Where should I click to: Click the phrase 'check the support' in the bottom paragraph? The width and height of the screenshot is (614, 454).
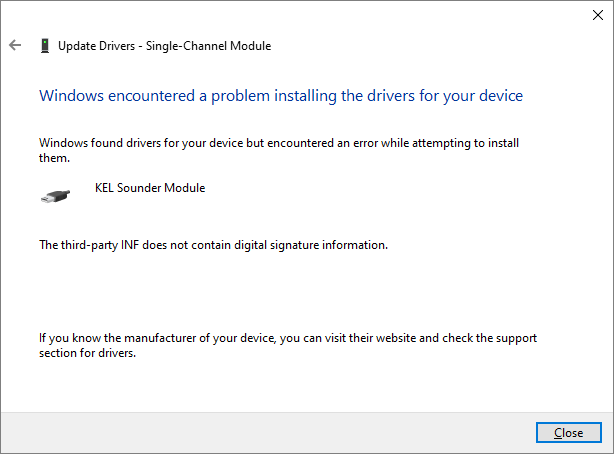click(489, 338)
